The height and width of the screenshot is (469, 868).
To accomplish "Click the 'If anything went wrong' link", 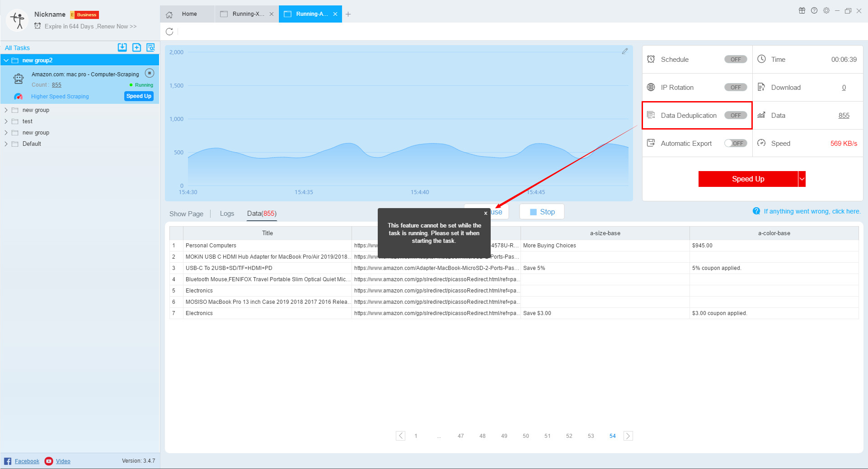I will (x=812, y=211).
